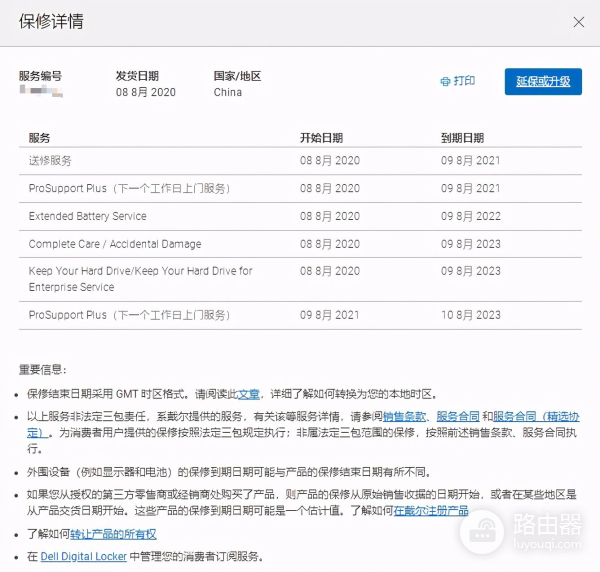The image size is (600, 572).
Task: Click Keep Your Hard Drive expiry 09 8月 2023
Action: click(x=471, y=271)
